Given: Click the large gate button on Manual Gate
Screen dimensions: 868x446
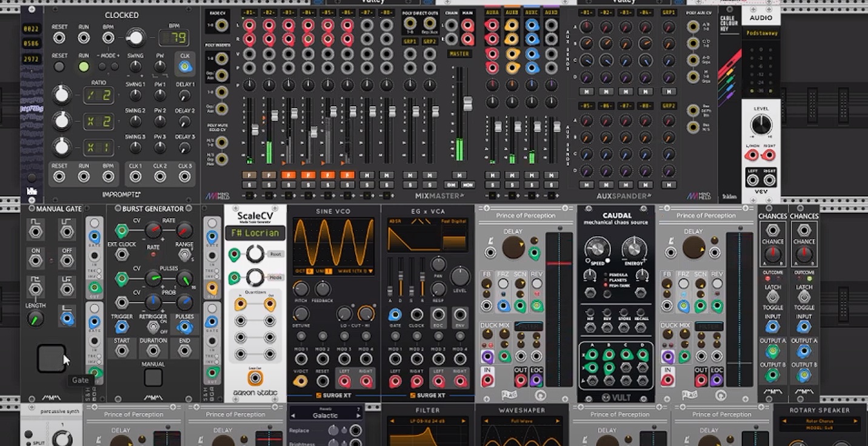Looking at the screenshot, I should click(x=52, y=359).
